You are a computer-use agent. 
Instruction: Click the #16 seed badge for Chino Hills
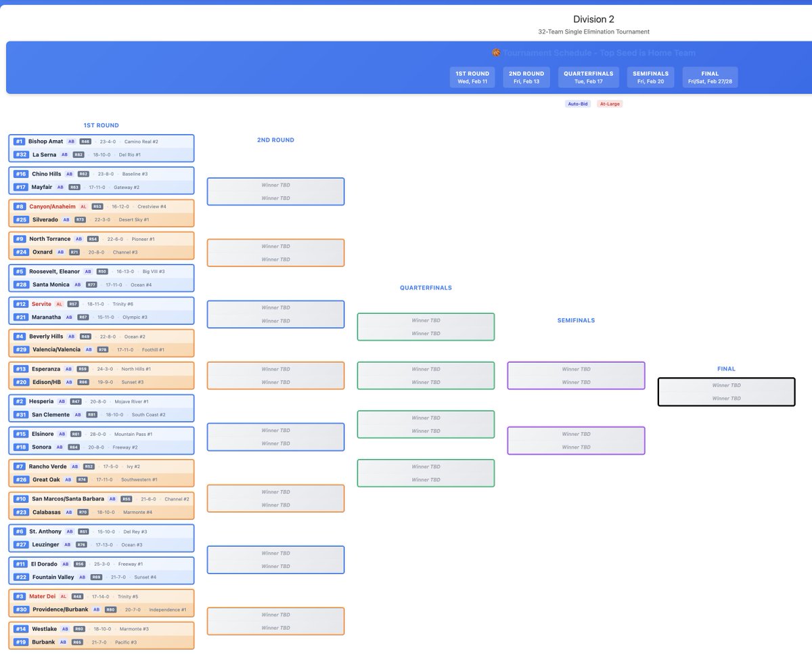coord(21,174)
